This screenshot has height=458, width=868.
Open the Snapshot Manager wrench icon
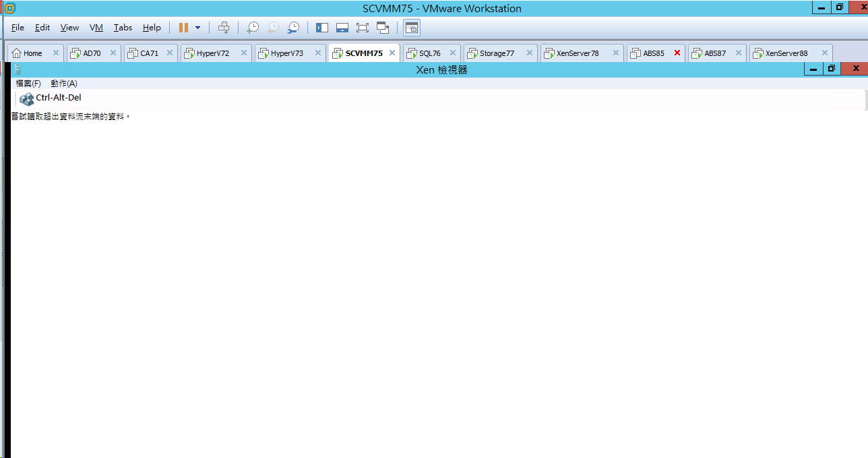pos(293,28)
